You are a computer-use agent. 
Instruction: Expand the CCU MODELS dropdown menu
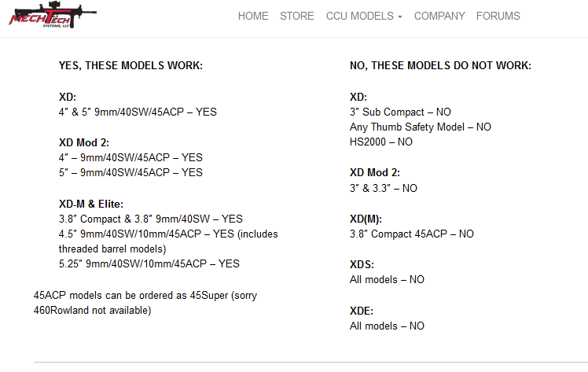(x=364, y=17)
